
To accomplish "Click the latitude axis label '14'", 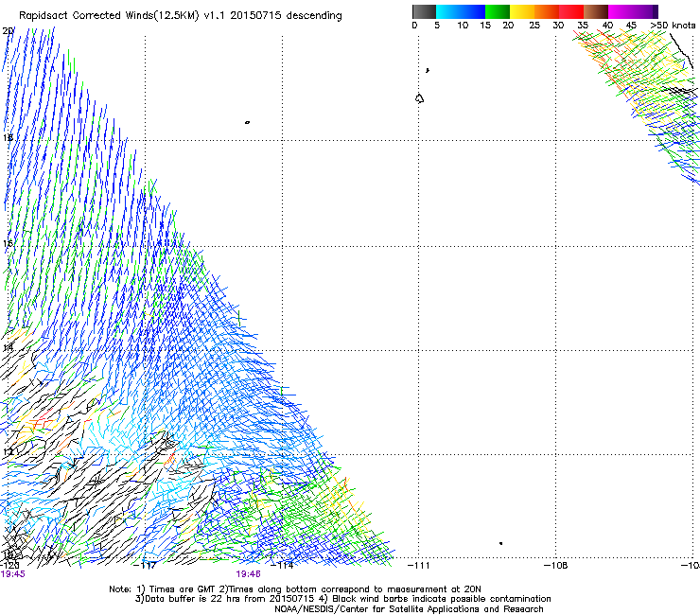I will click(8, 348).
